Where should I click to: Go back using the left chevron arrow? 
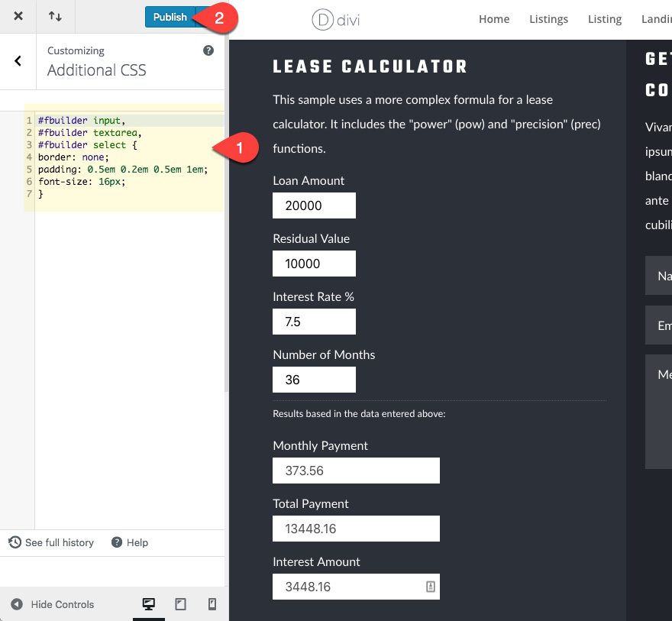tap(18, 61)
